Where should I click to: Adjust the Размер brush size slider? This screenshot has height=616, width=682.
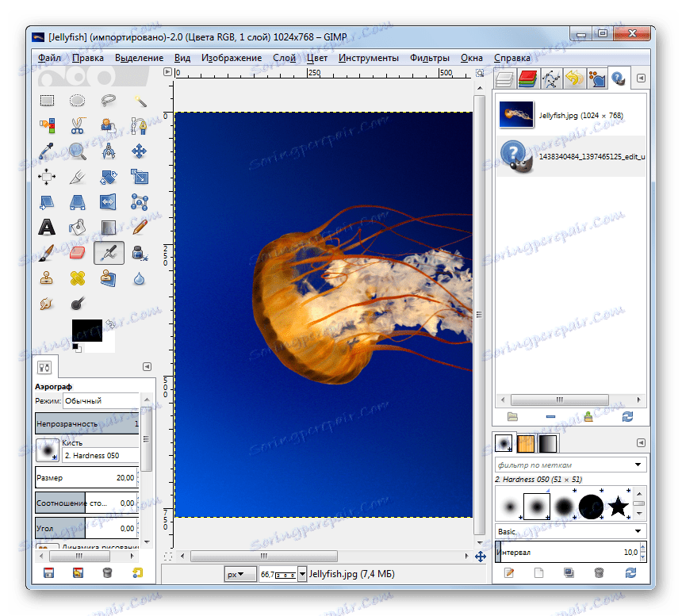pyautogui.click(x=87, y=478)
